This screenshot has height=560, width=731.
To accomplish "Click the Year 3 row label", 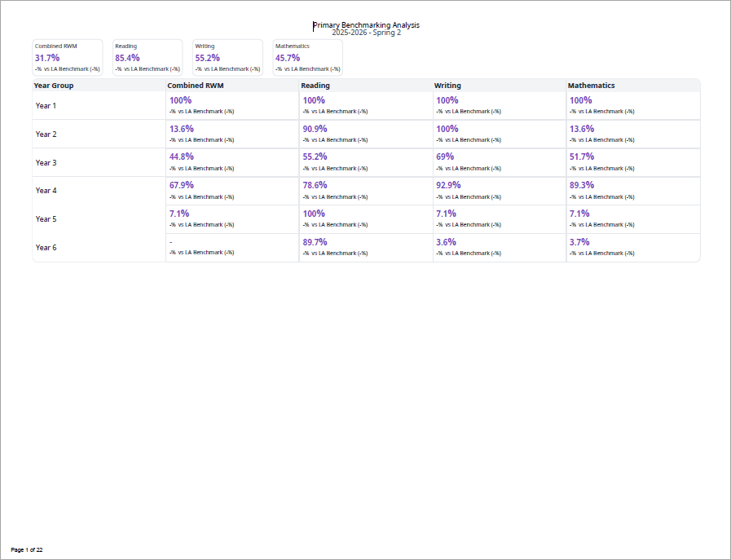I will point(46,163).
